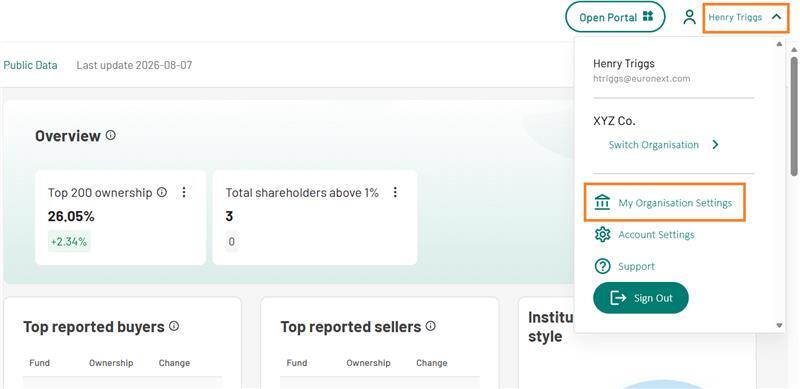Open the Top 200 ownership three-dot menu
The width and height of the screenshot is (800, 389).
pos(184,192)
